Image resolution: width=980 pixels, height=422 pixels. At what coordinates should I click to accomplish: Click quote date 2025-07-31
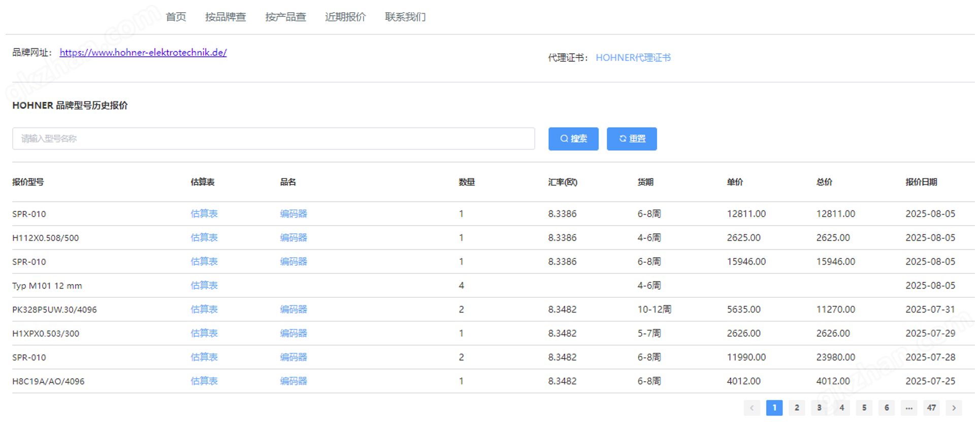pos(930,309)
